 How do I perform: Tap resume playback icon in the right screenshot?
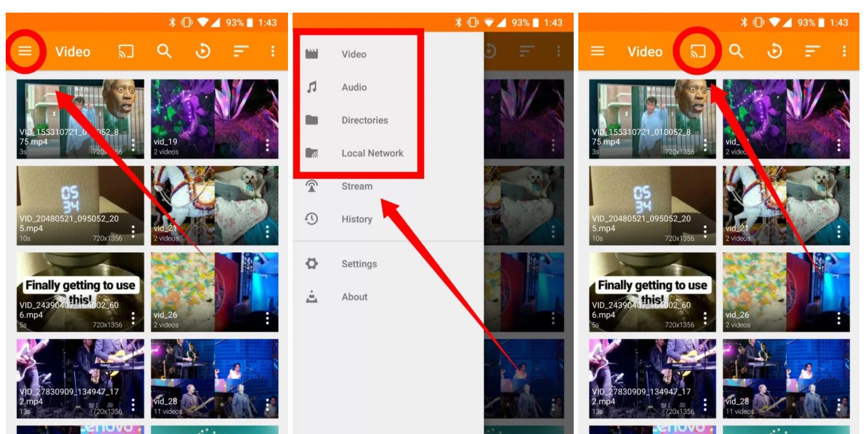[x=774, y=52]
